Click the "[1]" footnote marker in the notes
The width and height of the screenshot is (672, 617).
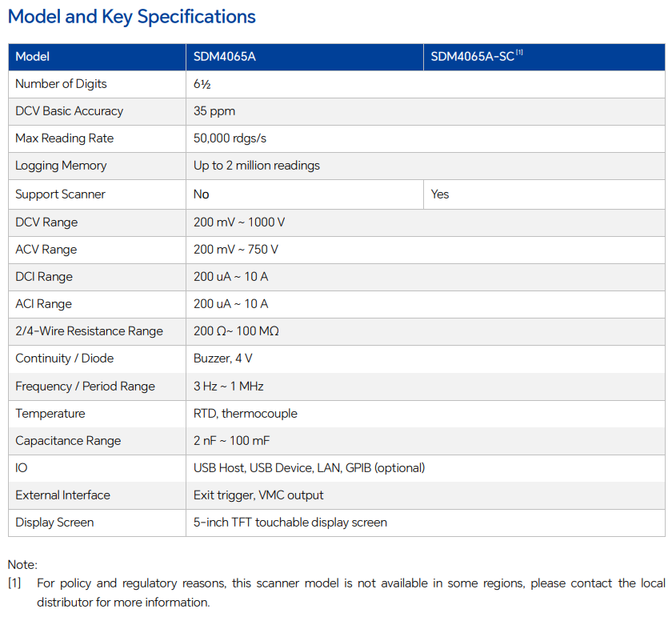click(14, 583)
